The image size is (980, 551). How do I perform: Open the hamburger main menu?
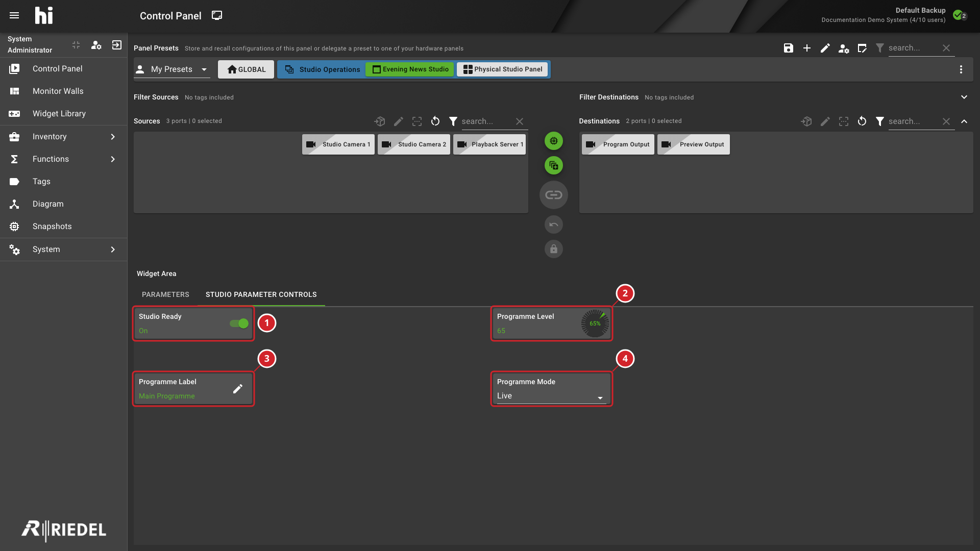[x=14, y=15]
